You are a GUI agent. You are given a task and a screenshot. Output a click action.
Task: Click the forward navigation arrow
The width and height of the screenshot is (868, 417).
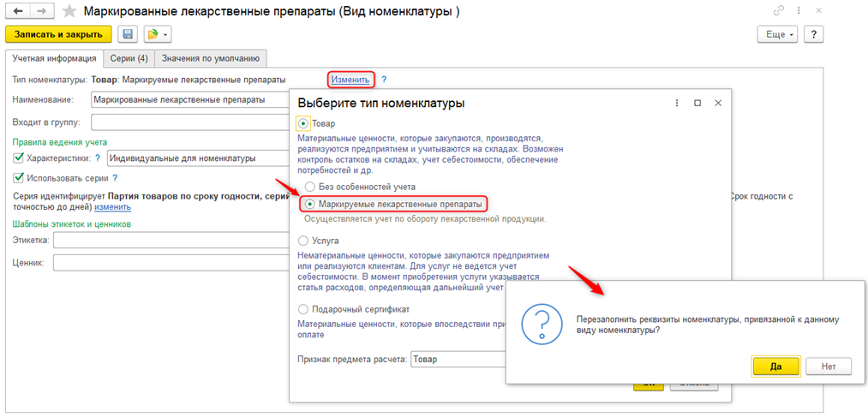click(41, 11)
